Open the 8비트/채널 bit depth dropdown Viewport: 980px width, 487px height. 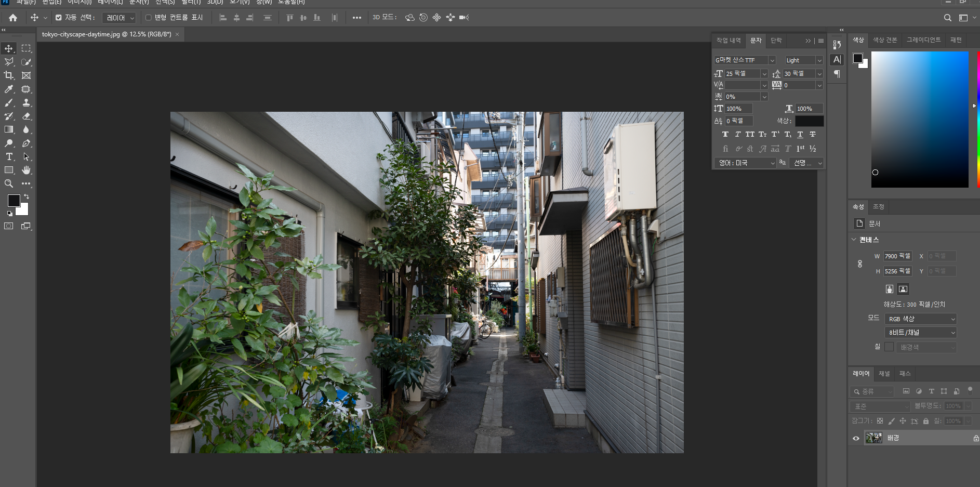[920, 333]
